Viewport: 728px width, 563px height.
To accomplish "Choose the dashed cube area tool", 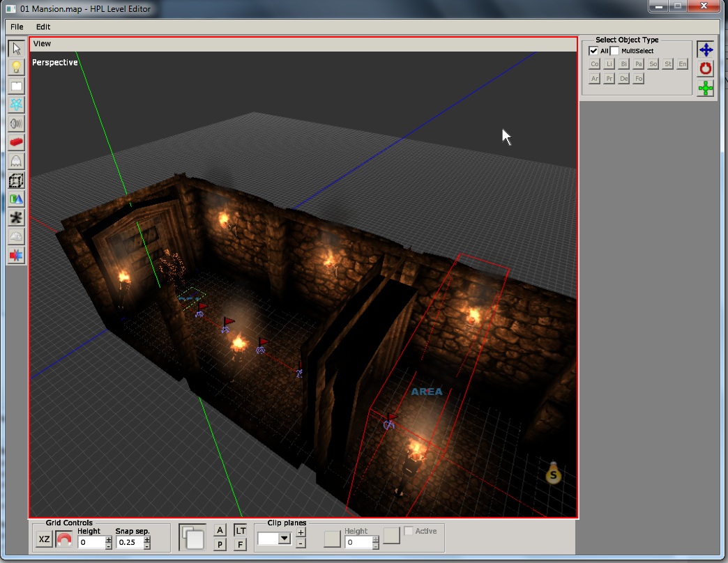I will coord(16,180).
